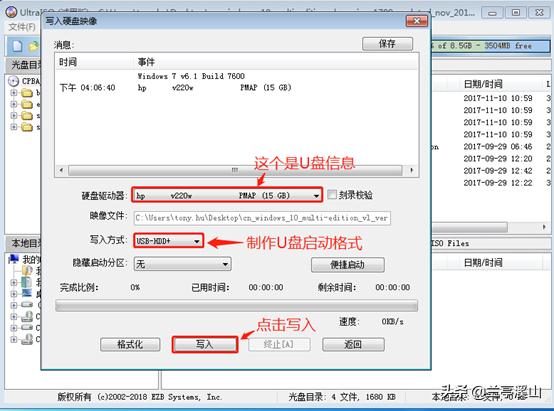Open the 隐藏启动分区 dropdown
The width and height of the screenshot is (554, 411).
225,264
